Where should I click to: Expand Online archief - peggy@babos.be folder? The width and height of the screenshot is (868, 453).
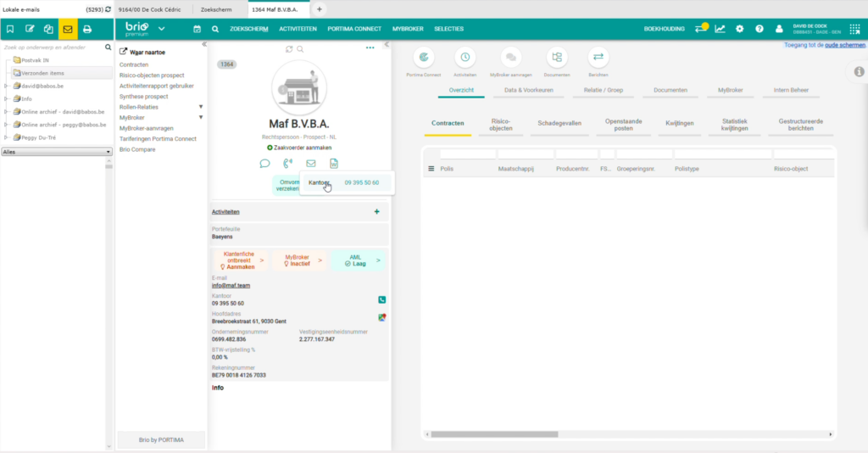6,125
